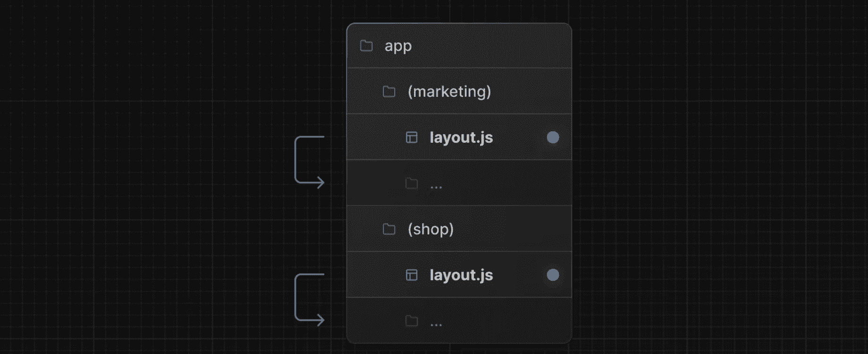
Task: Expand the (shop) route group folder
Action: 430,229
